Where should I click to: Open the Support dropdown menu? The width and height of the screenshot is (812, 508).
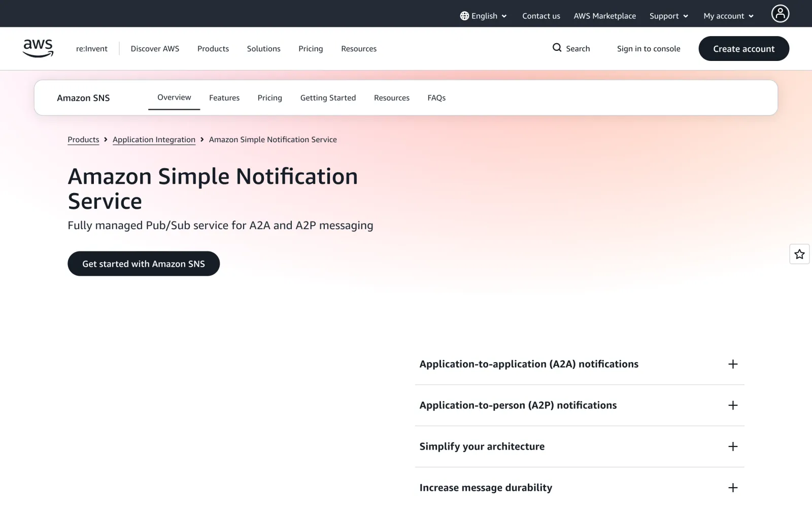(668, 16)
